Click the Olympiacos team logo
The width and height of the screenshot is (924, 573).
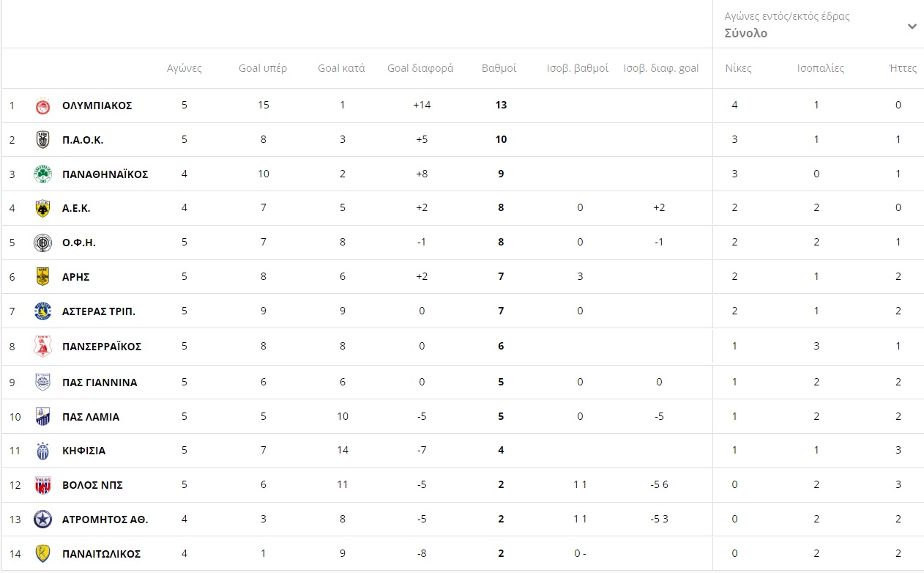click(43, 106)
